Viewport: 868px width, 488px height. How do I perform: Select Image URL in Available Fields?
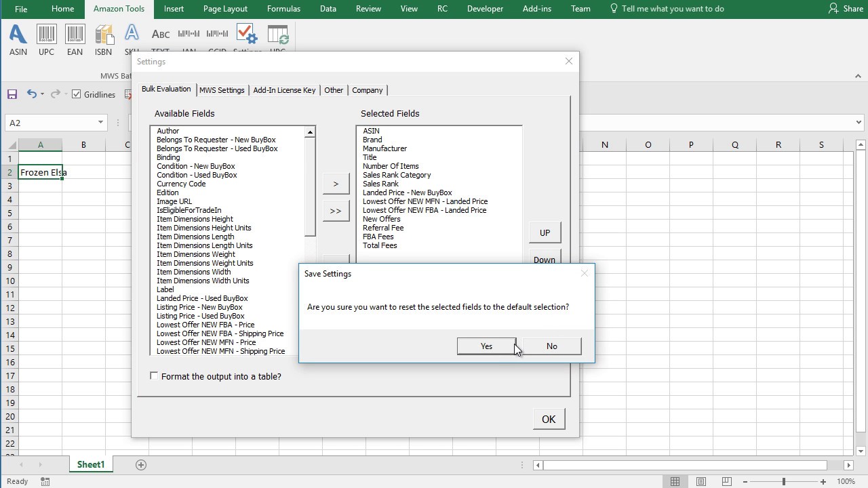click(x=174, y=201)
